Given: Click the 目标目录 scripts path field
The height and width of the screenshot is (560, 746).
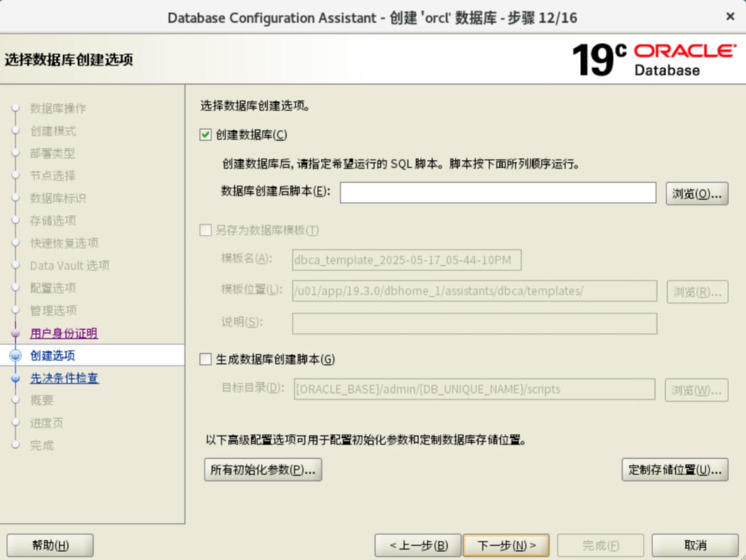Looking at the screenshot, I should pos(474,389).
